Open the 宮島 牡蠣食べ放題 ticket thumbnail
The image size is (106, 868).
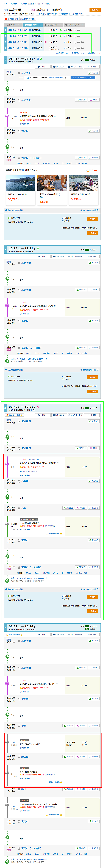click(x=52, y=183)
